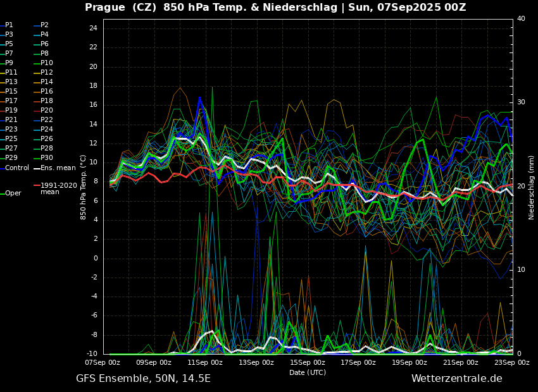This screenshot has width=538, height=392.
Task: Select the P20 legend entry
Action: (46, 111)
